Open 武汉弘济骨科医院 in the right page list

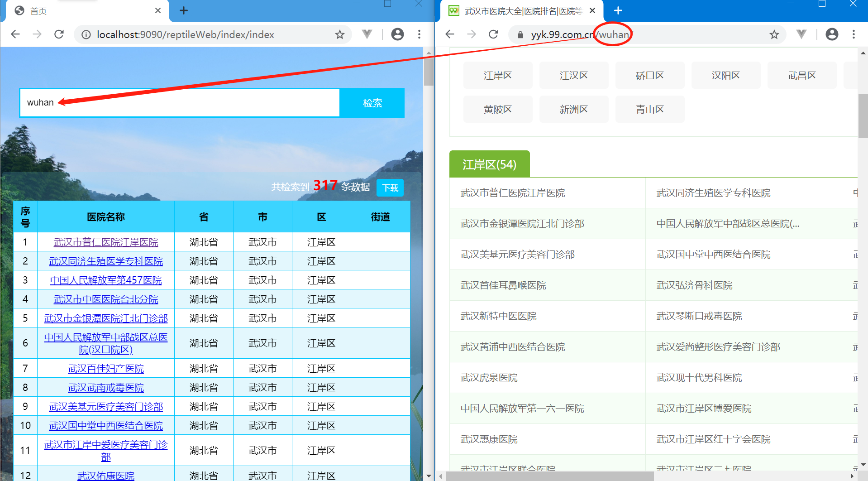694,285
